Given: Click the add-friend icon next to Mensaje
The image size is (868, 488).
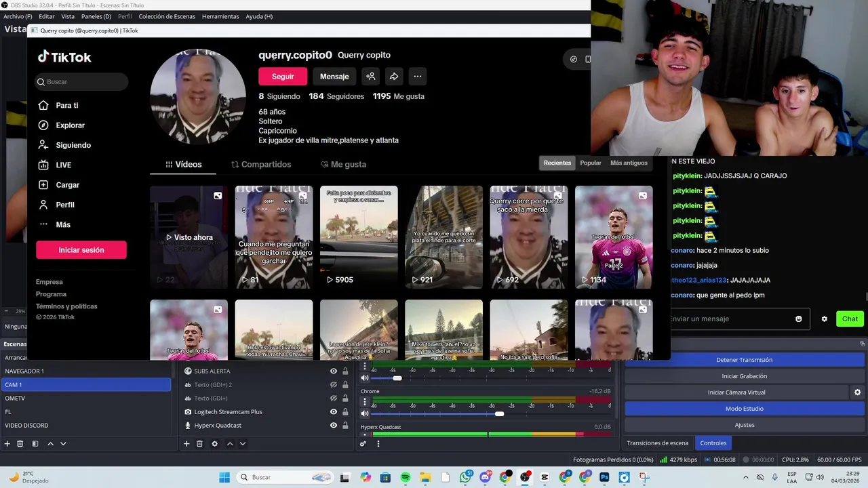Looking at the screenshot, I should pos(371,77).
